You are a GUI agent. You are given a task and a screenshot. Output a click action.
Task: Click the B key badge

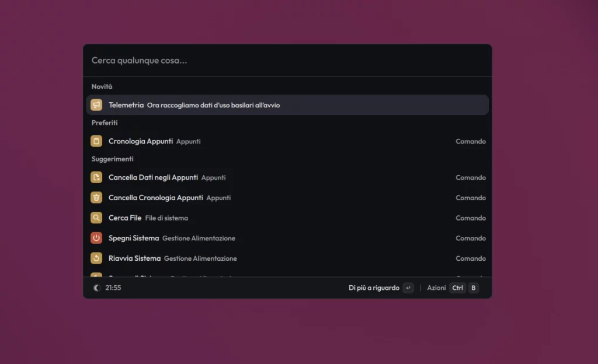click(473, 288)
